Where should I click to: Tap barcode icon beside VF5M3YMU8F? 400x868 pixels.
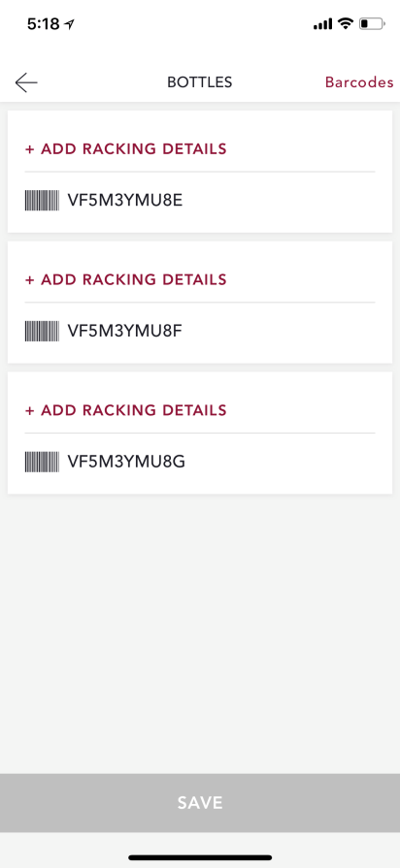42,331
